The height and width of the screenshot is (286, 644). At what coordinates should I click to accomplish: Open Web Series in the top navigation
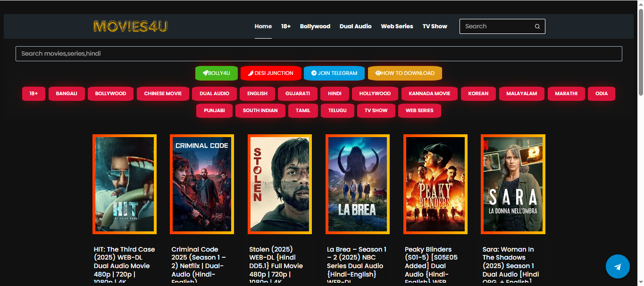coord(397,26)
